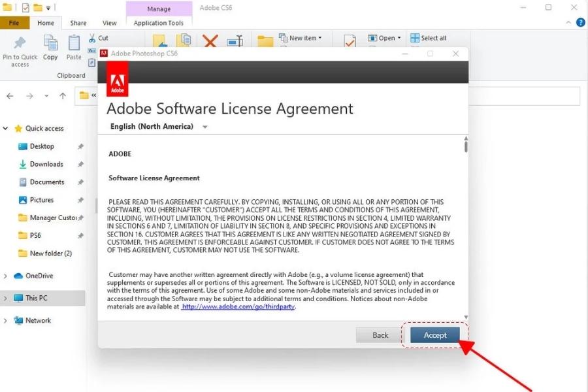Click the Up folder arrow
Viewport: 588px width, 392px height.
(63, 96)
